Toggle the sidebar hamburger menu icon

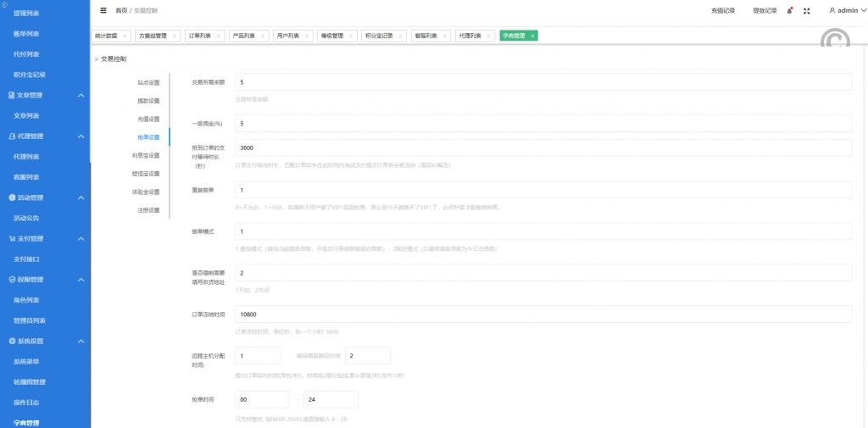[x=103, y=10]
